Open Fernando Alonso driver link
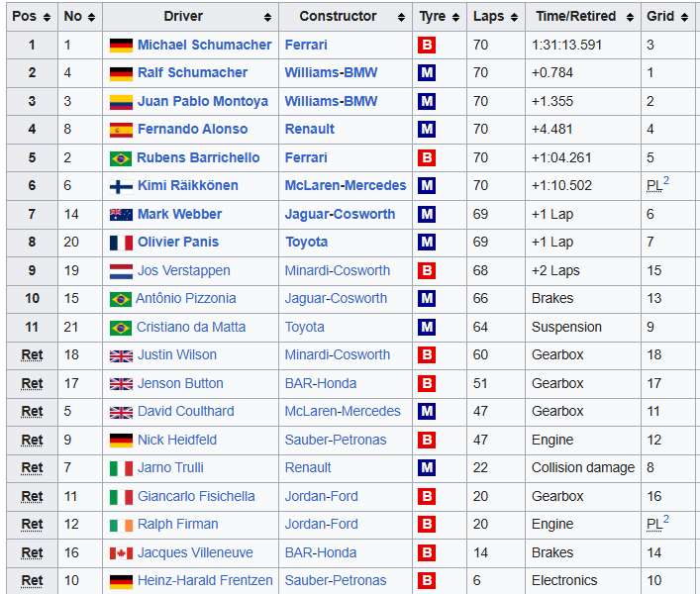 192,129
